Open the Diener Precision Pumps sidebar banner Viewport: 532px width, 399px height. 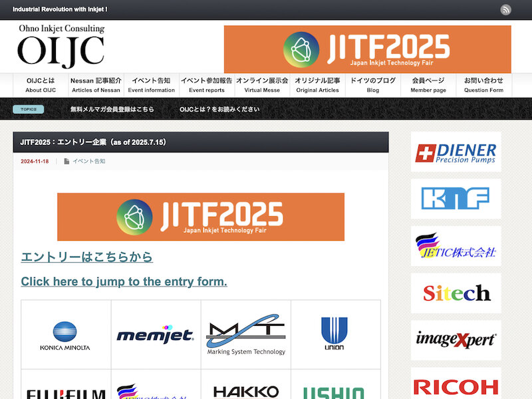[x=456, y=152]
